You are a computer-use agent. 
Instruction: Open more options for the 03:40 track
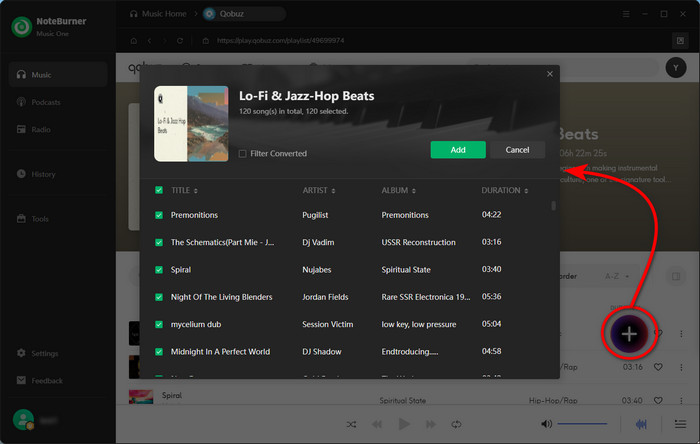point(681,400)
